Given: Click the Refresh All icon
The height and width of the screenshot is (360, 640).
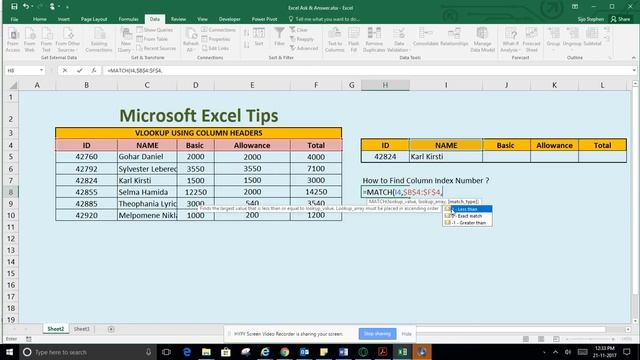Looking at the screenshot, I should click(x=190, y=40).
